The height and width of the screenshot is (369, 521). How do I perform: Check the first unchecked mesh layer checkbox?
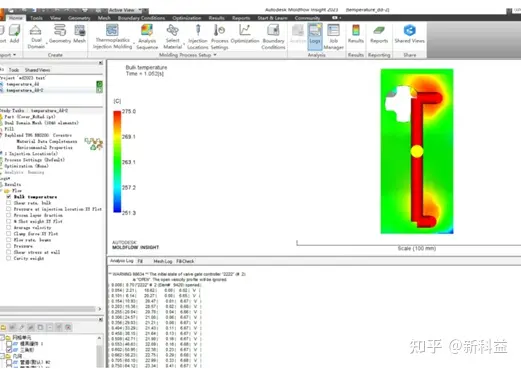(x=9, y=344)
